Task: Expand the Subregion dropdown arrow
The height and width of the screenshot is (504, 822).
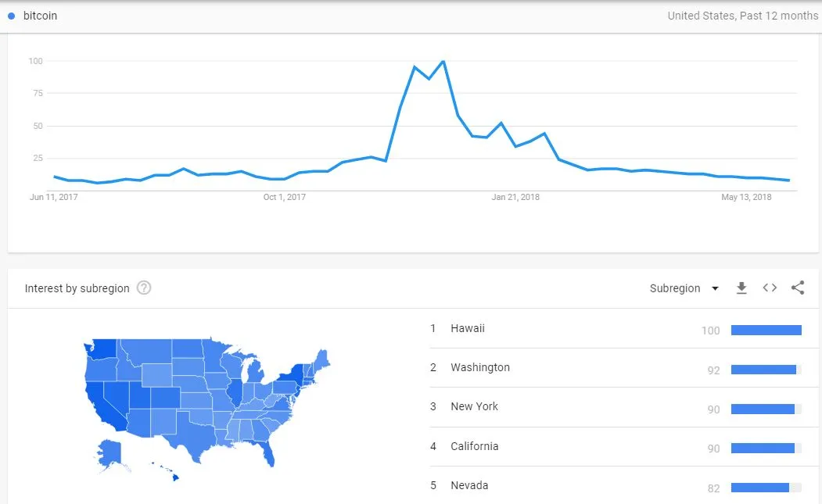Action: click(x=715, y=288)
